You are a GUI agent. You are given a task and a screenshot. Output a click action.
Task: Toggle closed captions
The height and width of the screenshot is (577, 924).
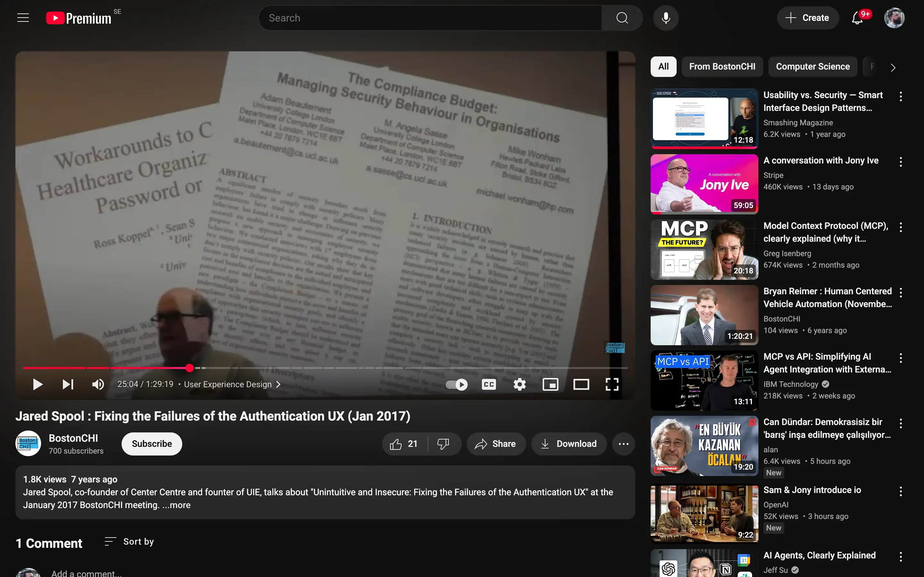[489, 384]
